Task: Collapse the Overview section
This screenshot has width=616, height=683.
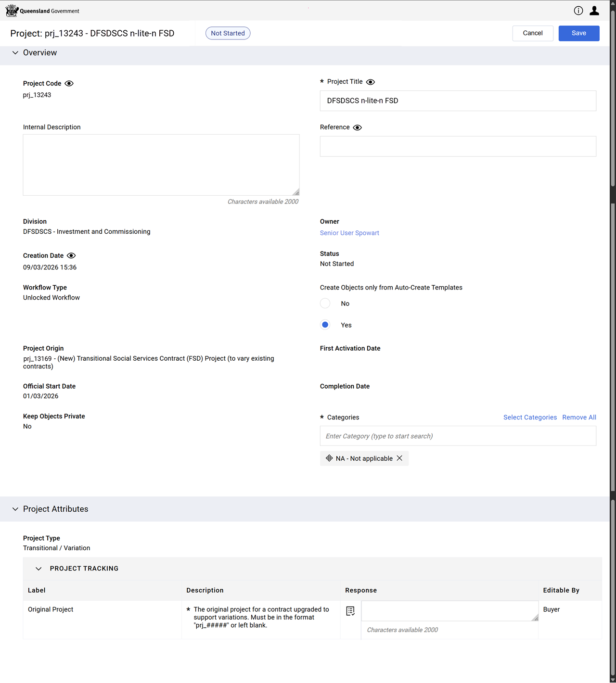Action: click(x=15, y=53)
